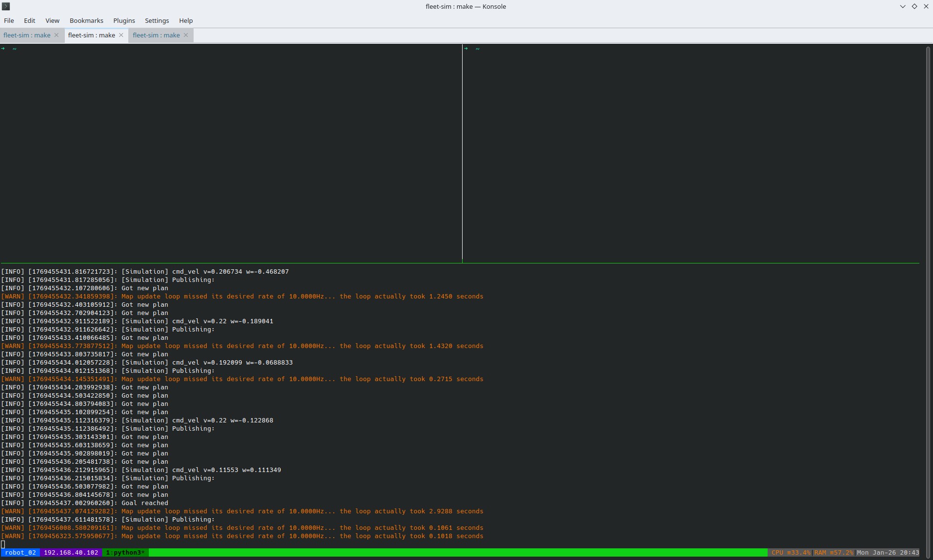Screen dimensions: 933x560
Task: Click the terminal vertical scrollbar
Action: click(928, 292)
